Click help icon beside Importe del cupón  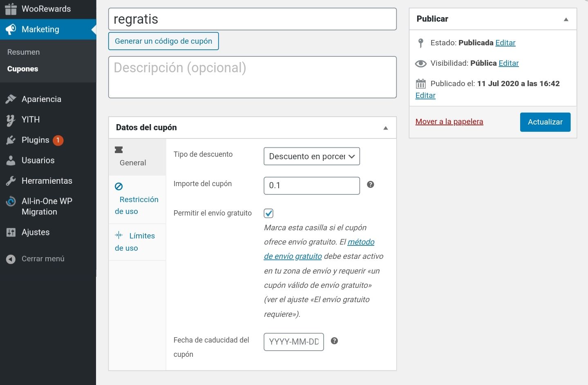pos(371,185)
